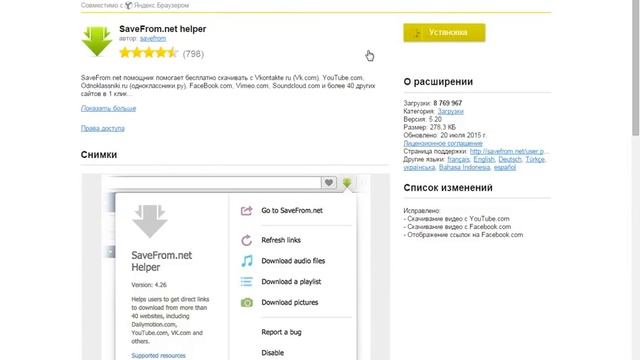Viewport: 640px width, 360px height.
Task: Click the green arrow icon in screenshot toolbar
Action: 347,182
